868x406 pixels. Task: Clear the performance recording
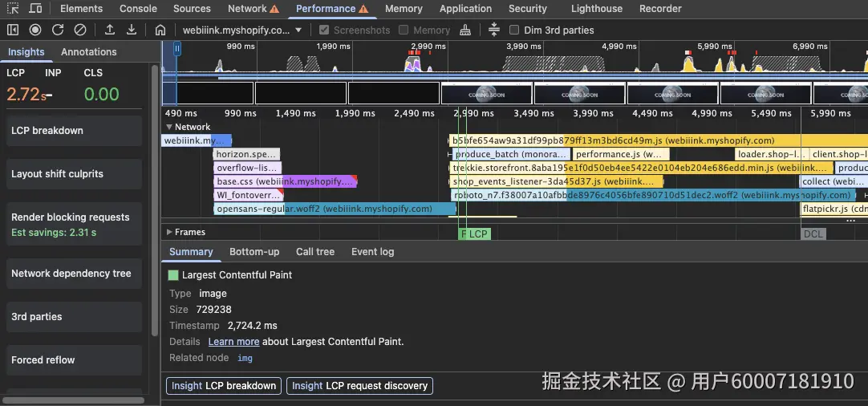pyautogui.click(x=80, y=30)
